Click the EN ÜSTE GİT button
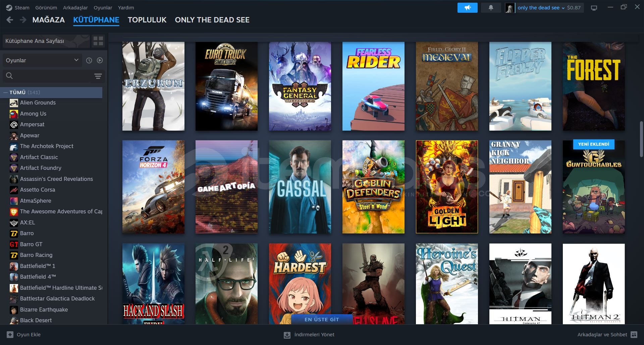Screen dimensions: 644x345 322,320
